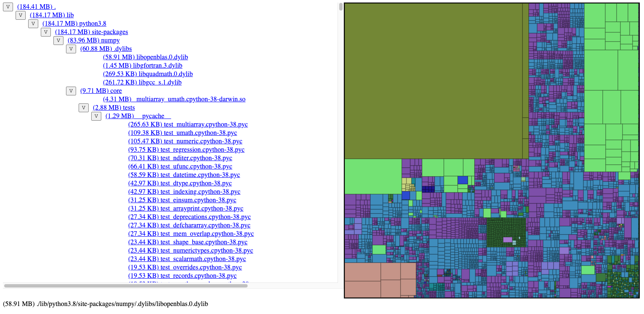Collapse the "numpy" directory expander

coord(58,40)
